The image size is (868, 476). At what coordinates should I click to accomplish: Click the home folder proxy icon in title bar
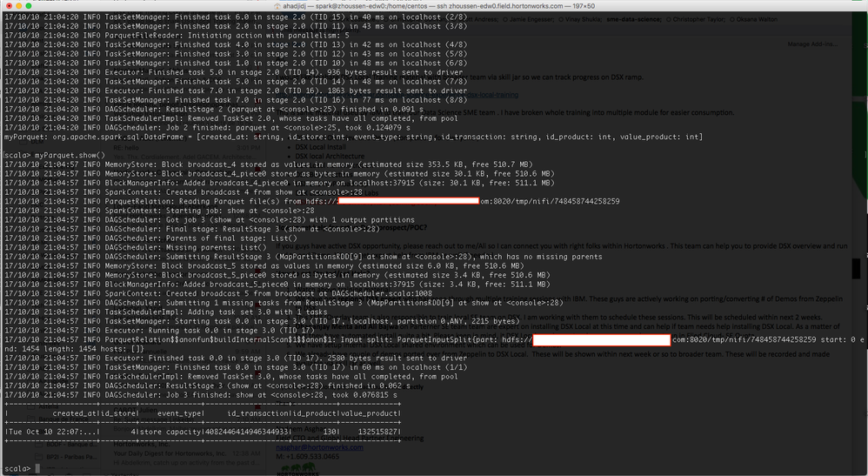tap(278, 5)
